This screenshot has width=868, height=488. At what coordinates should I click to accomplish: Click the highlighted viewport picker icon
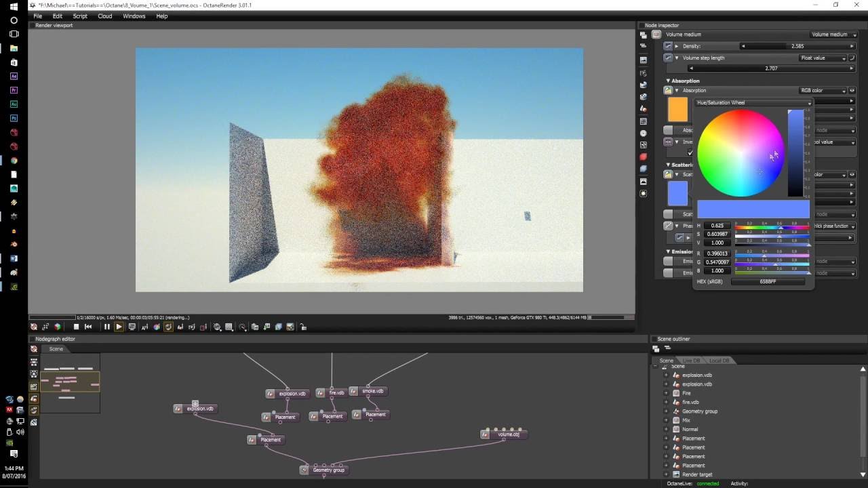(168, 327)
